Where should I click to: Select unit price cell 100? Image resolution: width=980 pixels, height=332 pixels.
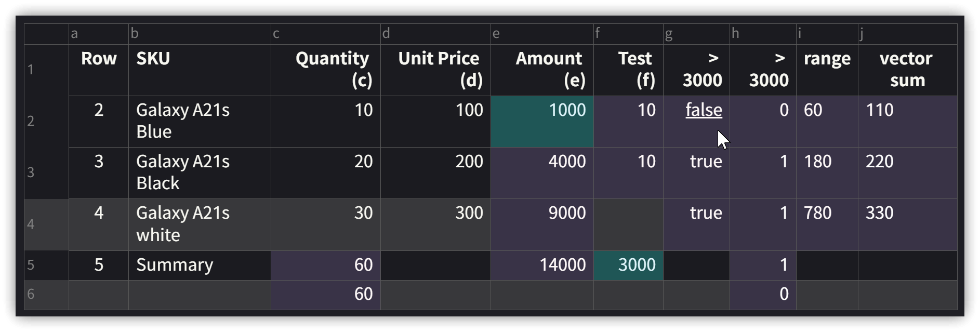point(435,122)
